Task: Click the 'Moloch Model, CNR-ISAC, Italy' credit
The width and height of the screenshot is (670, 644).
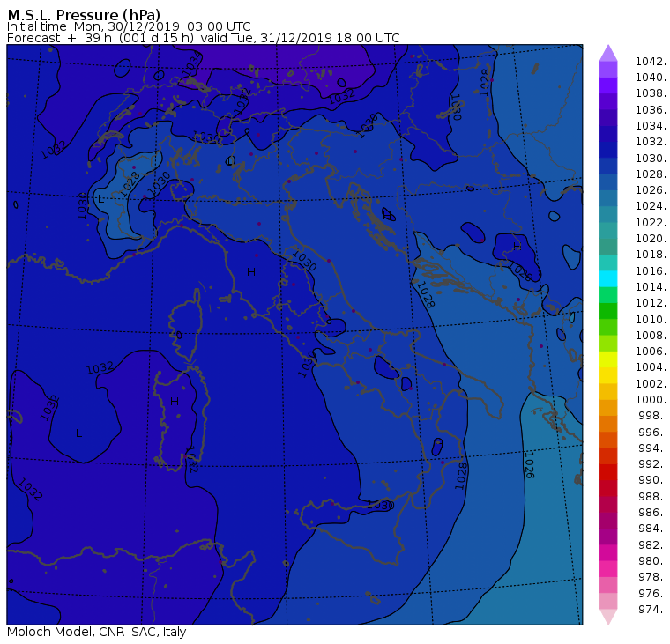Action: 97,632
